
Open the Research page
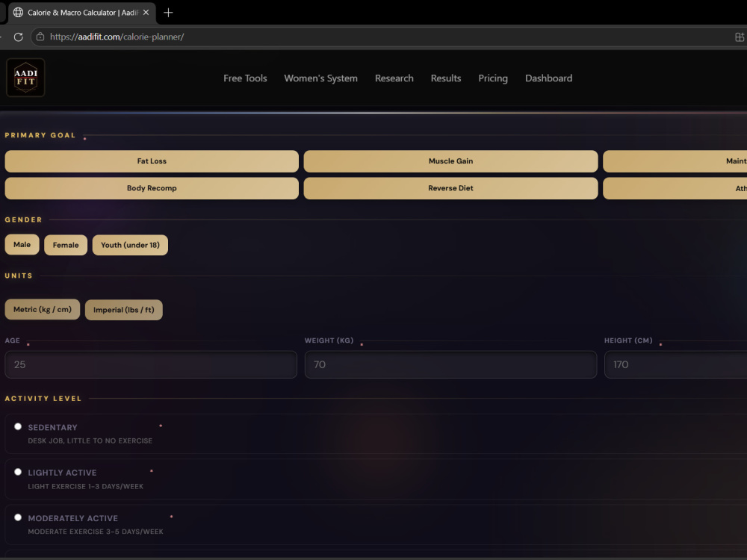coord(394,78)
